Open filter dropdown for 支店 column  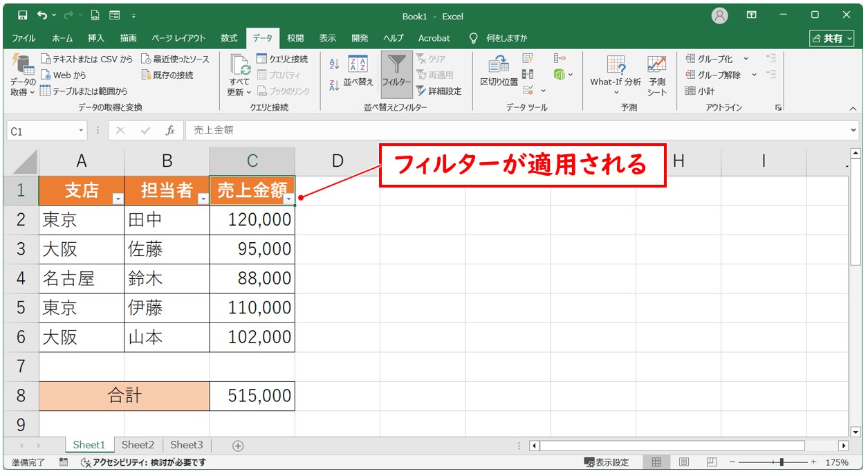[x=118, y=199]
